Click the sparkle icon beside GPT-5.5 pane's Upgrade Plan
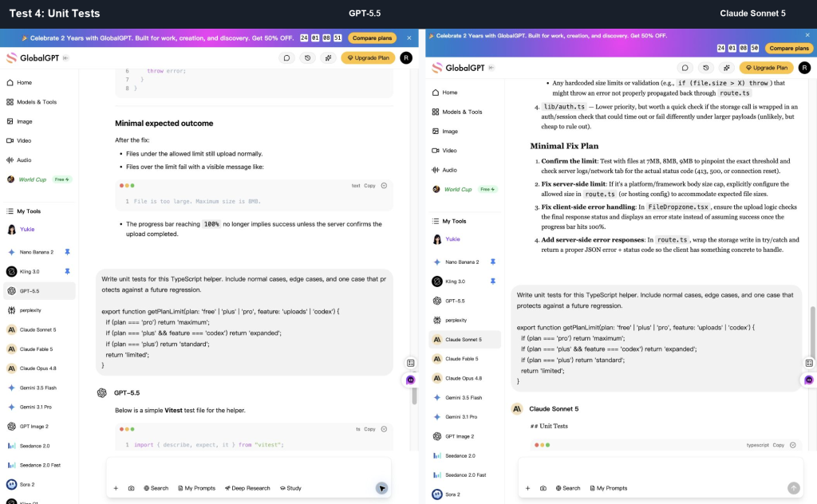Image resolution: width=817 pixels, height=504 pixels. [328, 57]
